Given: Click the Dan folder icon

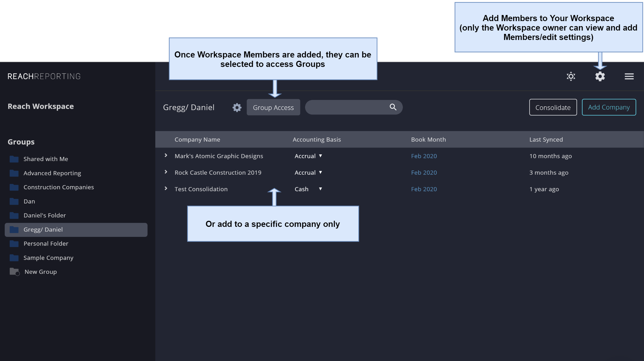Looking at the screenshot, I should 14,201.
